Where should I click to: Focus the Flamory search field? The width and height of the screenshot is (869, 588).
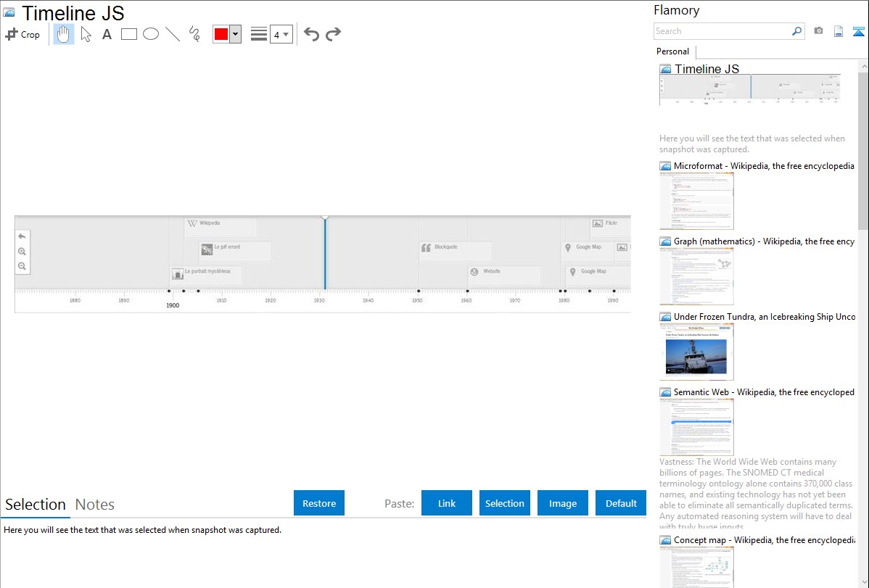point(722,31)
